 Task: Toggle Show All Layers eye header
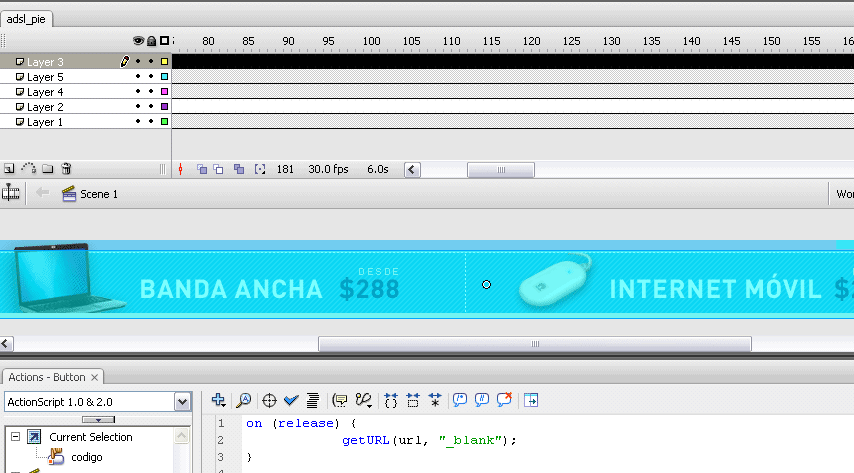click(x=139, y=41)
